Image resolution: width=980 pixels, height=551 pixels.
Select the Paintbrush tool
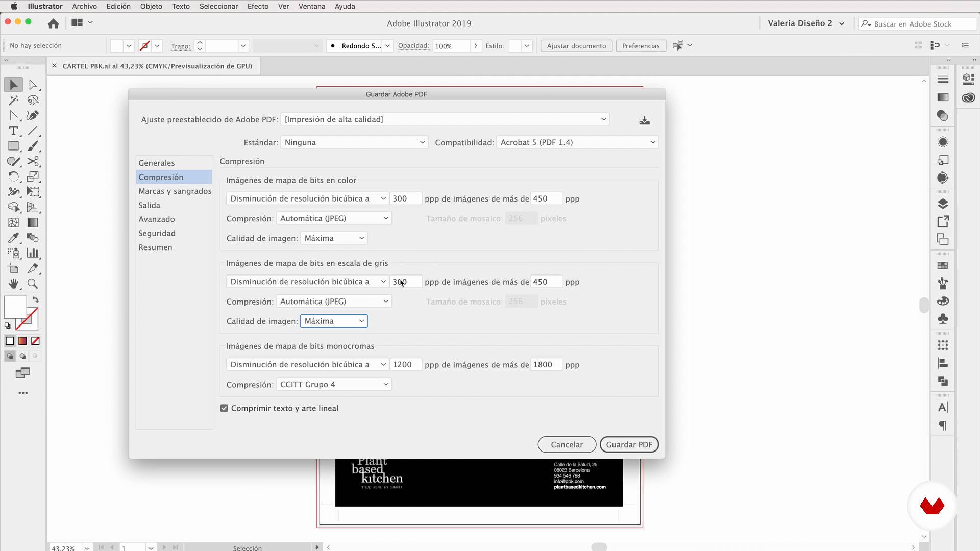click(x=33, y=146)
